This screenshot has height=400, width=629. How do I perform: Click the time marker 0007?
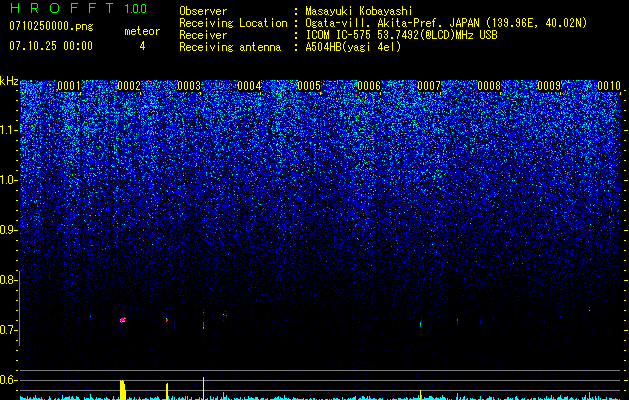point(429,86)
